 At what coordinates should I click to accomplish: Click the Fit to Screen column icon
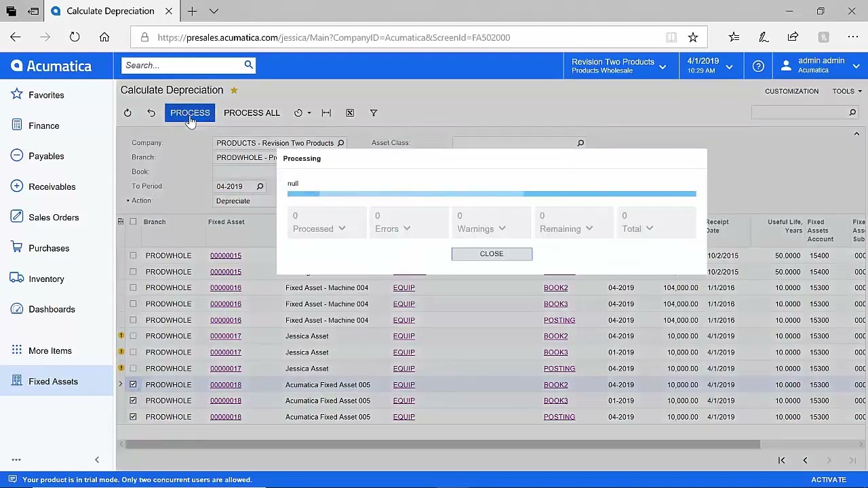coord(326,113)
